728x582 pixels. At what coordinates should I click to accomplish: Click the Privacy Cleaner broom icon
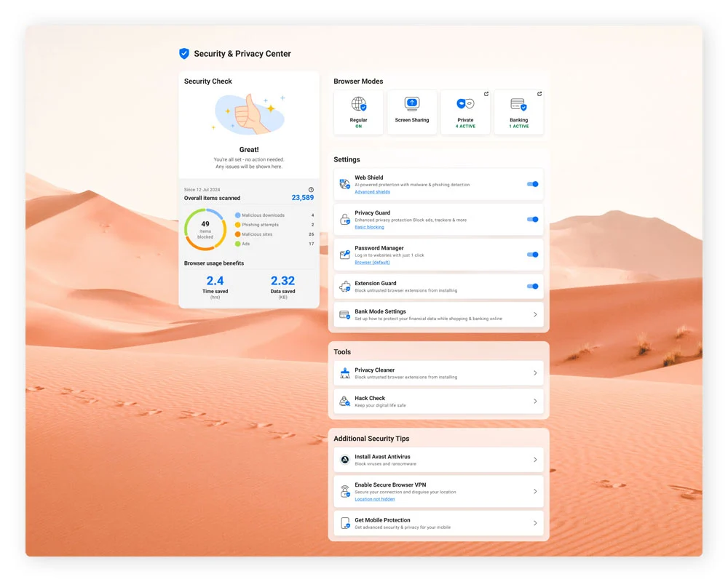point(344,373)
